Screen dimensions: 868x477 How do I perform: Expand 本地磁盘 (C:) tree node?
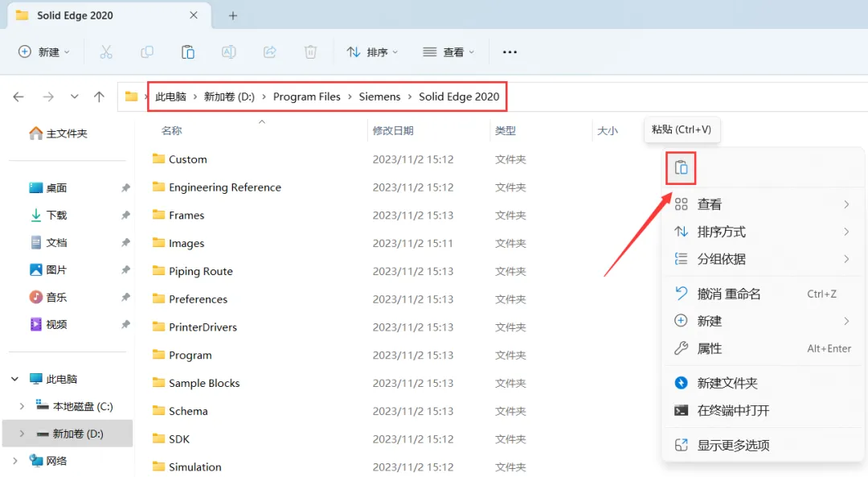(x=22, y=406)
